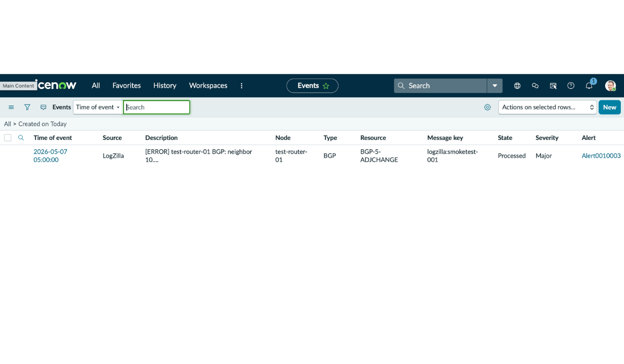Sort by Severity column header
The image size is (624, 364).
547,138
